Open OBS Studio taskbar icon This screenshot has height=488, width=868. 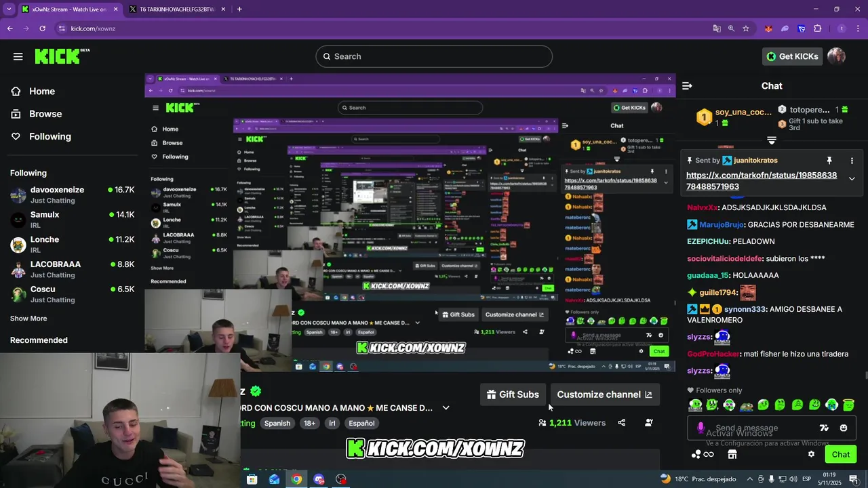click(341, 479)
